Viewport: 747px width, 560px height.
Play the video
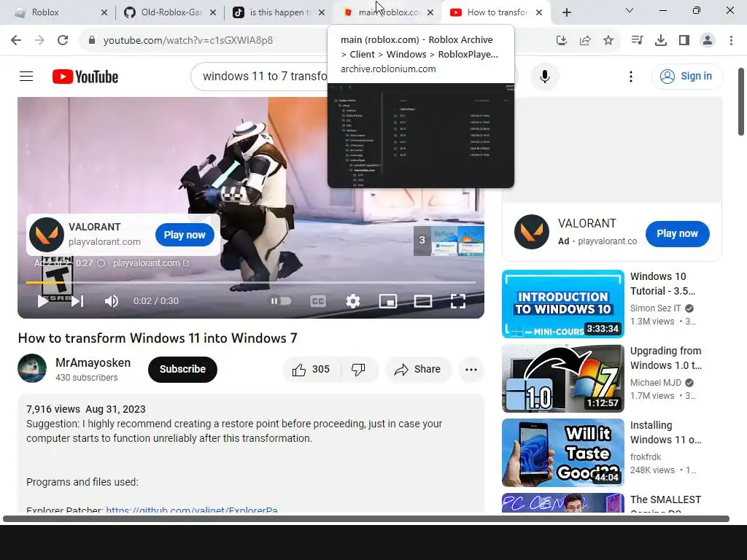43,301
